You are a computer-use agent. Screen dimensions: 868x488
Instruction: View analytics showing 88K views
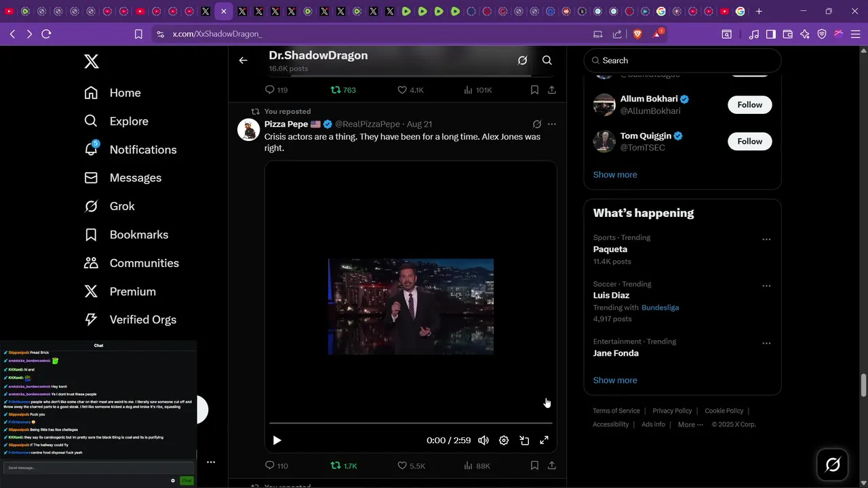point(477,466)
